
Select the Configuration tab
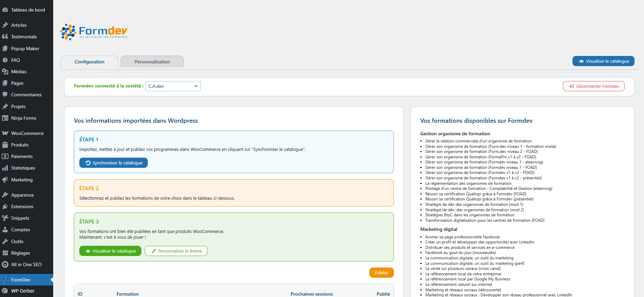(x=89, y=62)
